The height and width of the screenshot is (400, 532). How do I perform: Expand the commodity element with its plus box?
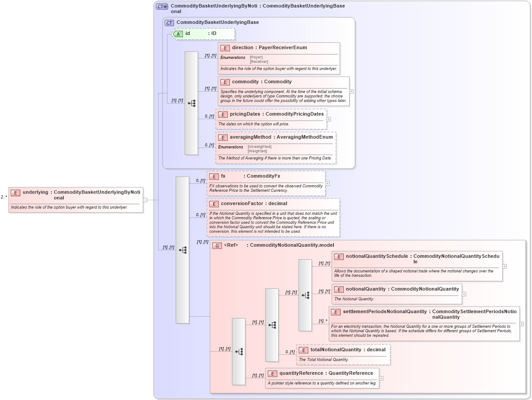click(350, 91)
